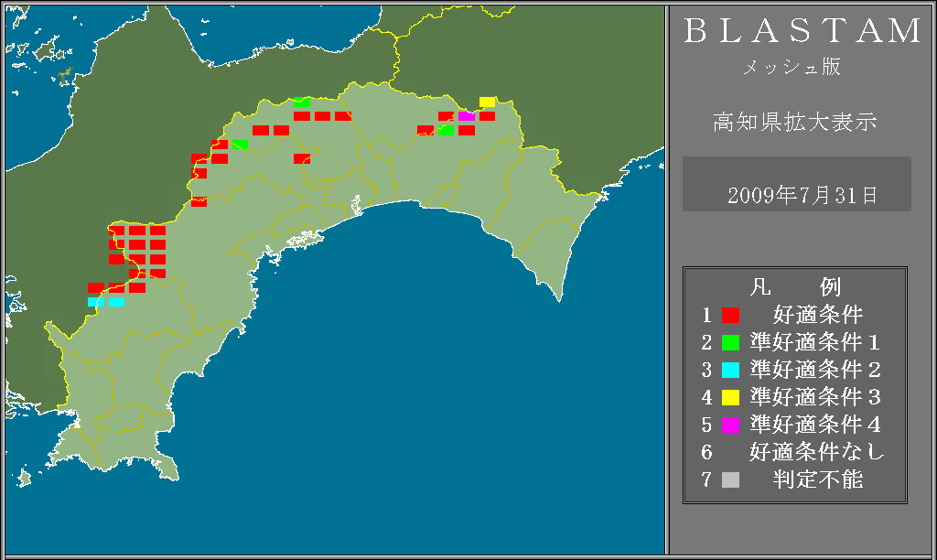Click legend number 7
Viewport: 937px width, 560px height.
click(707, 479)
